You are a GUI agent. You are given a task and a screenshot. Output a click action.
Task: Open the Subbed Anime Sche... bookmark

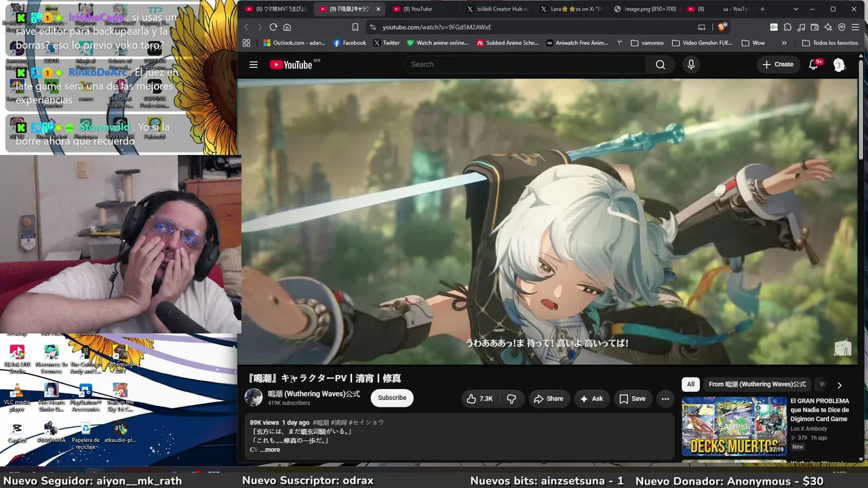pyautogui.click(x=507, y=43)
